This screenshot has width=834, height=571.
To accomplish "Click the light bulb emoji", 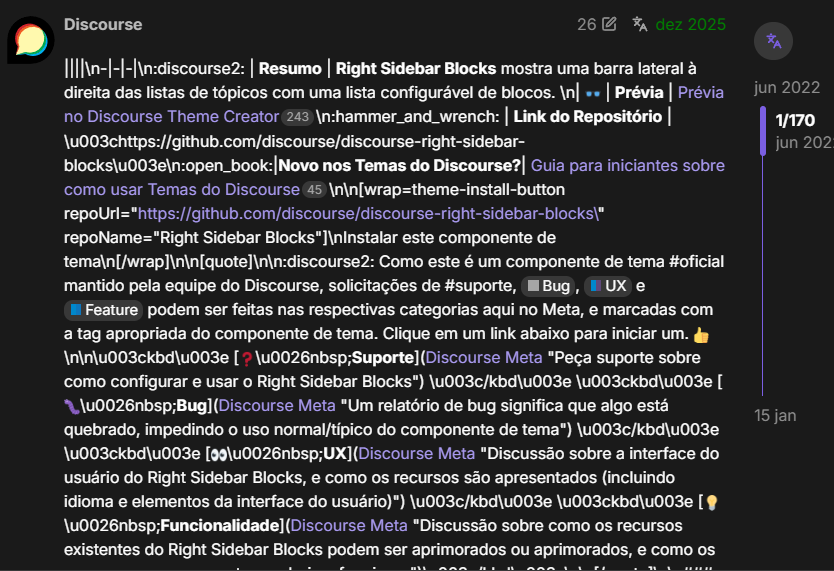I will point(712,502).
